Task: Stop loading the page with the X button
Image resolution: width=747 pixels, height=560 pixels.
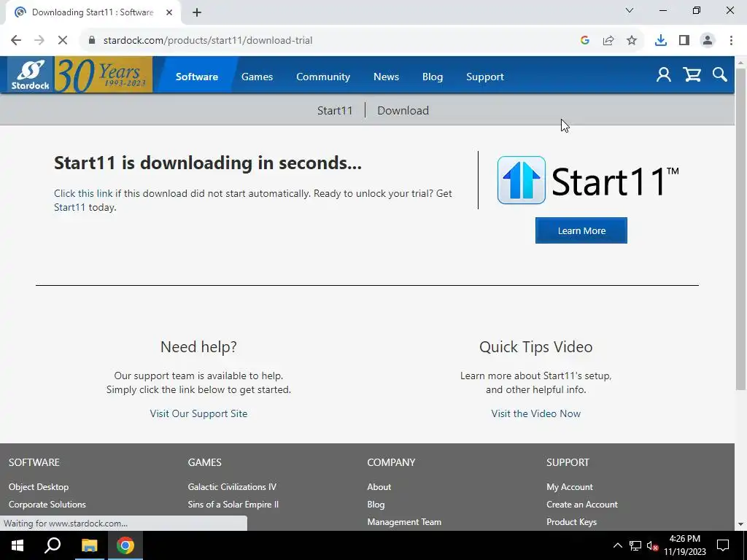Action: tap(63, 41)
